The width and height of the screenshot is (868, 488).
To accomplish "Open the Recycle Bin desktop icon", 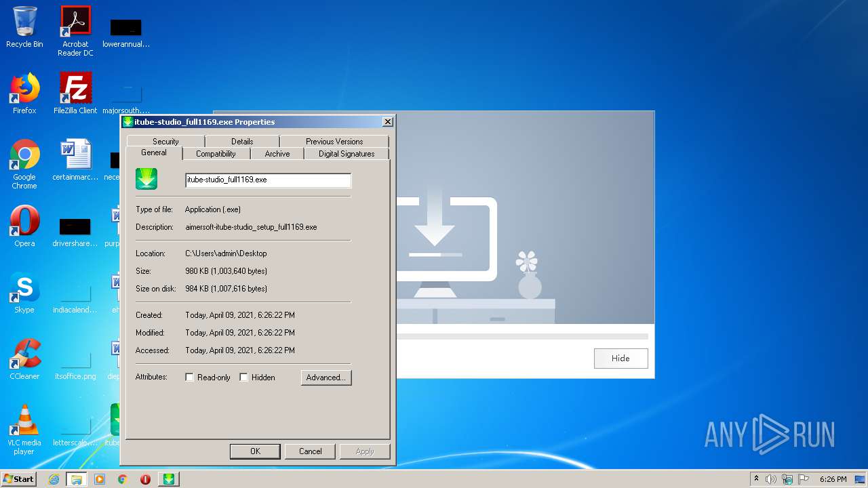I will coord(24,27).
